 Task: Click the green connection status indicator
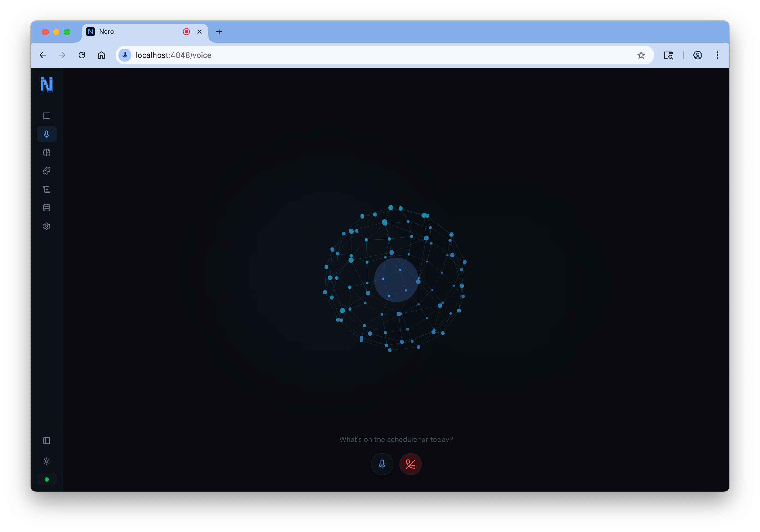coord(47,479)
